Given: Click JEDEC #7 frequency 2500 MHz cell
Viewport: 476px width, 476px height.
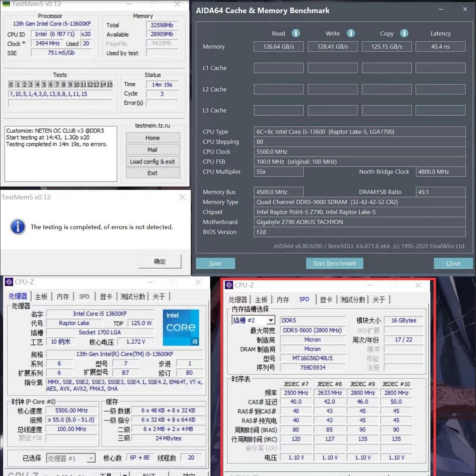Looking at the screenshot, I should (296, 393).
